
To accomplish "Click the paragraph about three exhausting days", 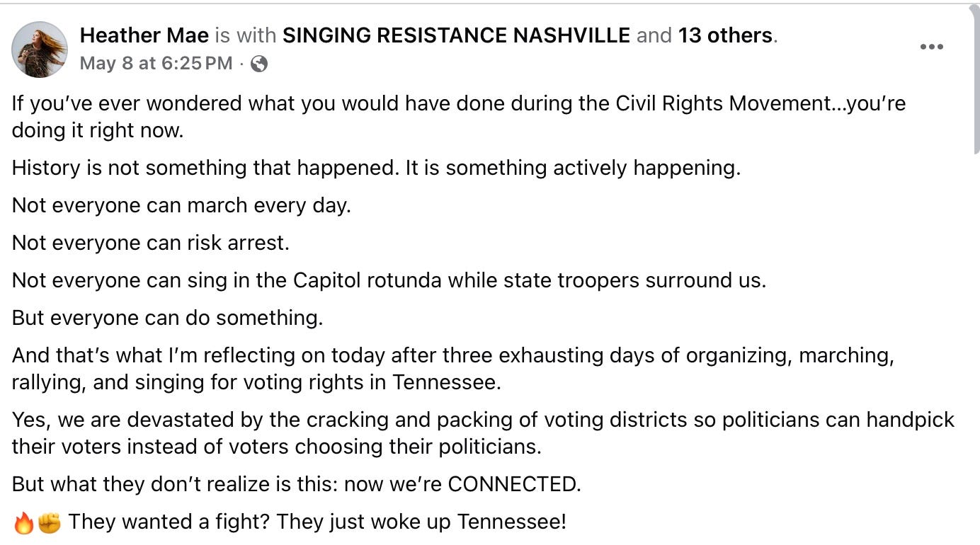I will (453, 368).
